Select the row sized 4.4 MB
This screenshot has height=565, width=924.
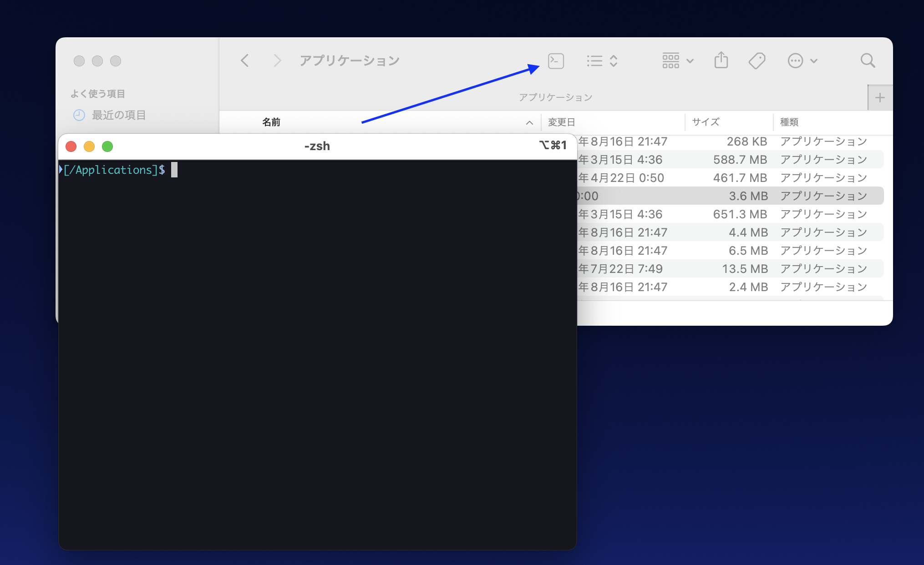click(730, 232)
